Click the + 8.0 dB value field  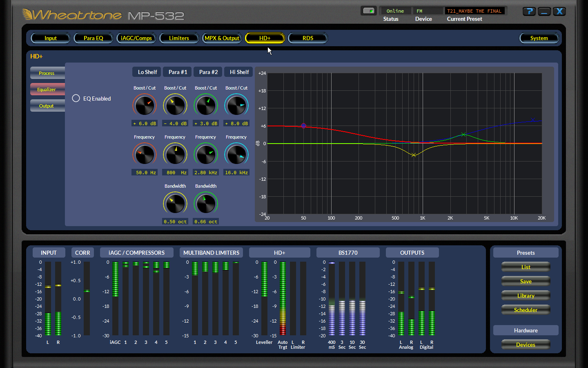[x=236, y=123]
